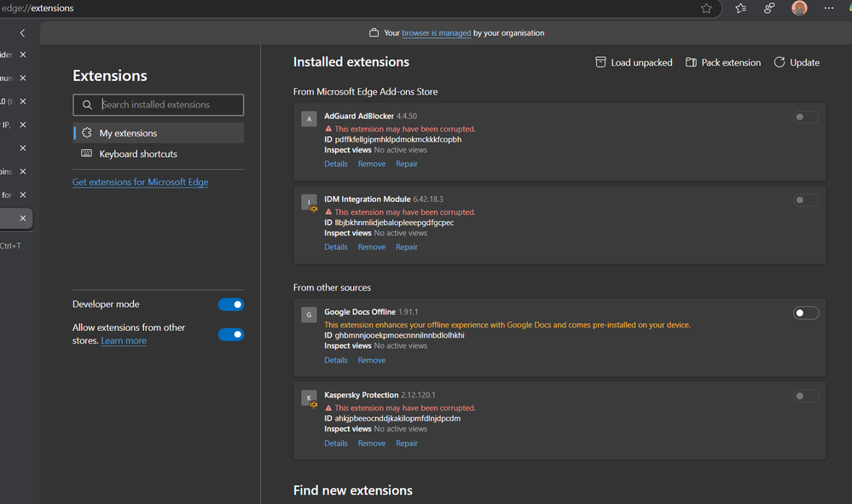852x504 pixels.
Task: Click the 'Find new extensions' heading
Action: tap(352, 490)
